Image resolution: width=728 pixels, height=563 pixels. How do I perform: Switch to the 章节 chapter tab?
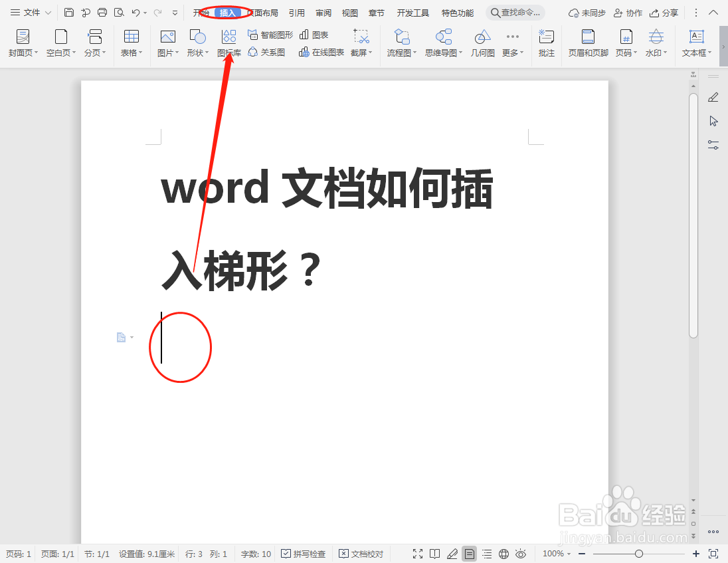[x=377, y=13]
